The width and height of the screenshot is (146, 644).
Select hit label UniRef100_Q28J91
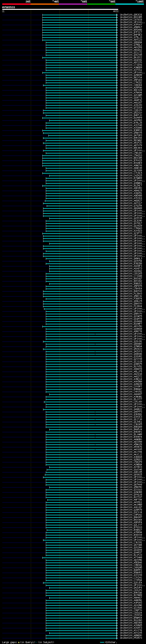click(131, 342)
